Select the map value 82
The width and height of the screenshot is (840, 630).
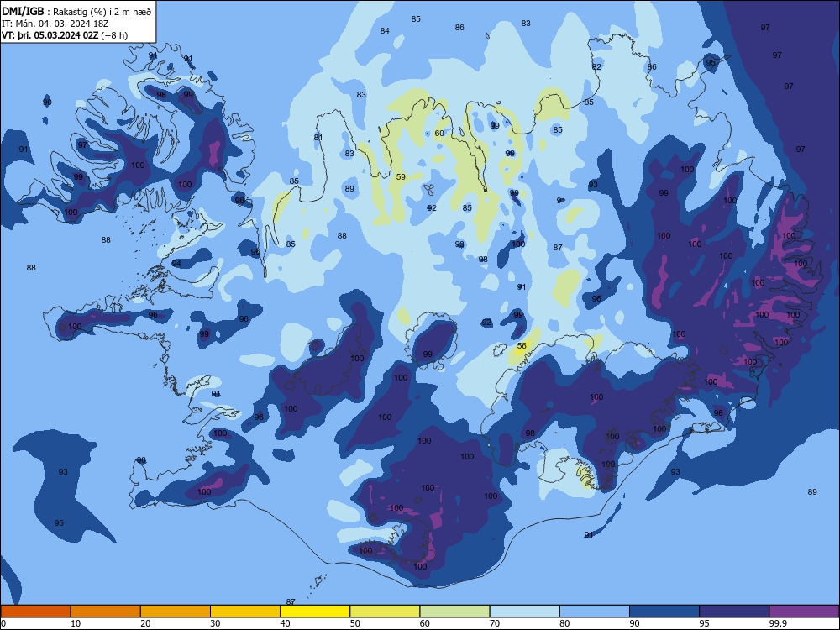(596, 67)
